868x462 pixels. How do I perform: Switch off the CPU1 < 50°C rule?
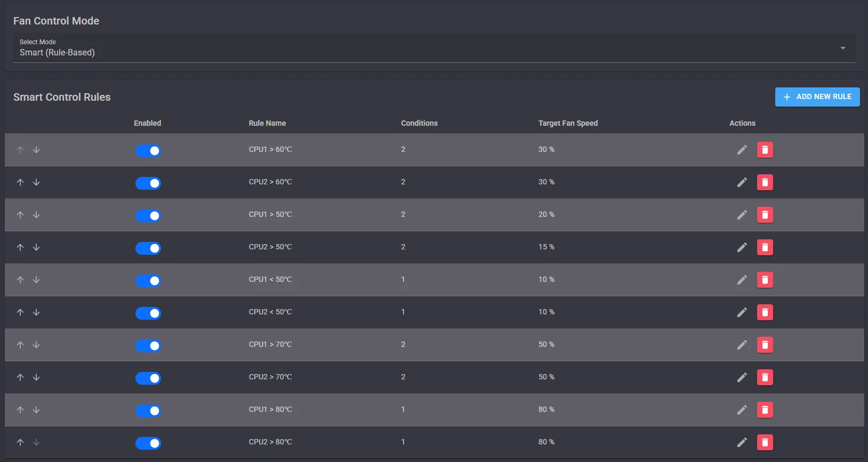point(148,281)
